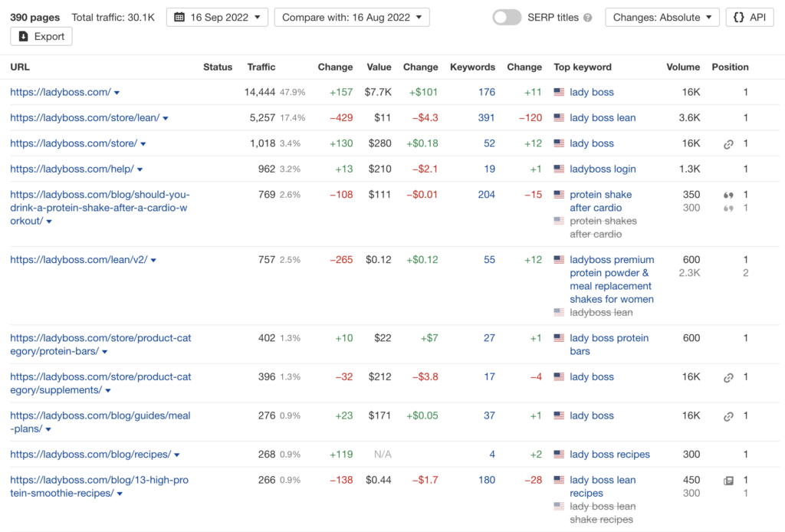Viewport: 785px width, 532px height.
Task: Sort by the Volume column header
Action: point(683,67)
